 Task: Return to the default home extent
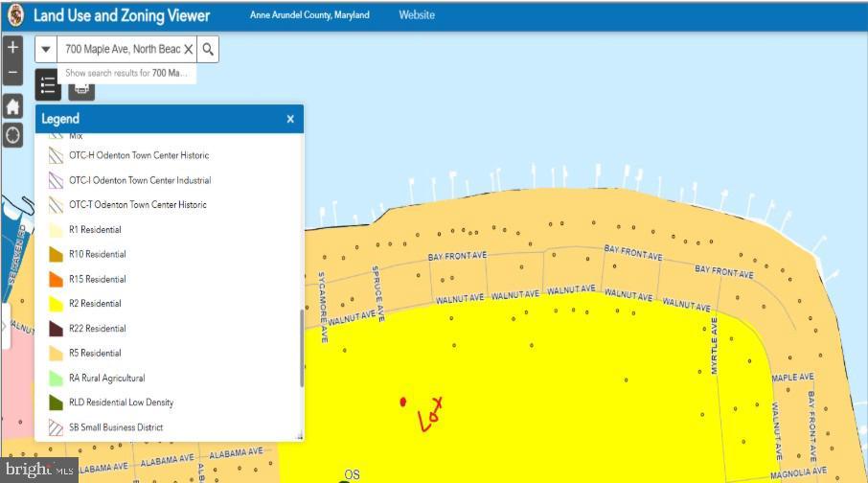pyautogui.click(x=12, y=105)
